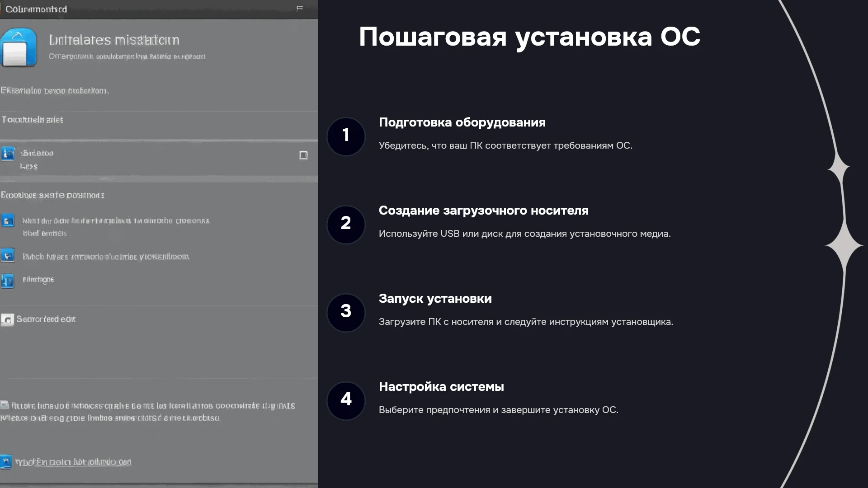868x488 pixels.
Task: Open the Создание загрузочного носителя heading
Action: (483, 211)
